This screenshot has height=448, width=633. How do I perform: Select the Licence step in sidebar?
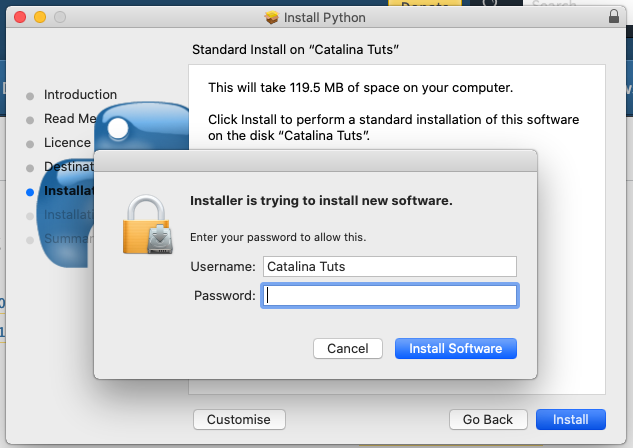pos(67,142)
